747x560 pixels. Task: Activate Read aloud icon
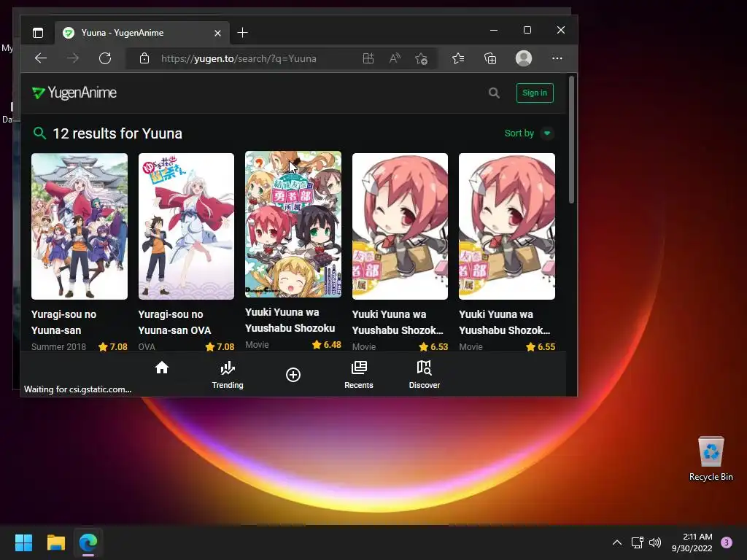tap(395, 58)
